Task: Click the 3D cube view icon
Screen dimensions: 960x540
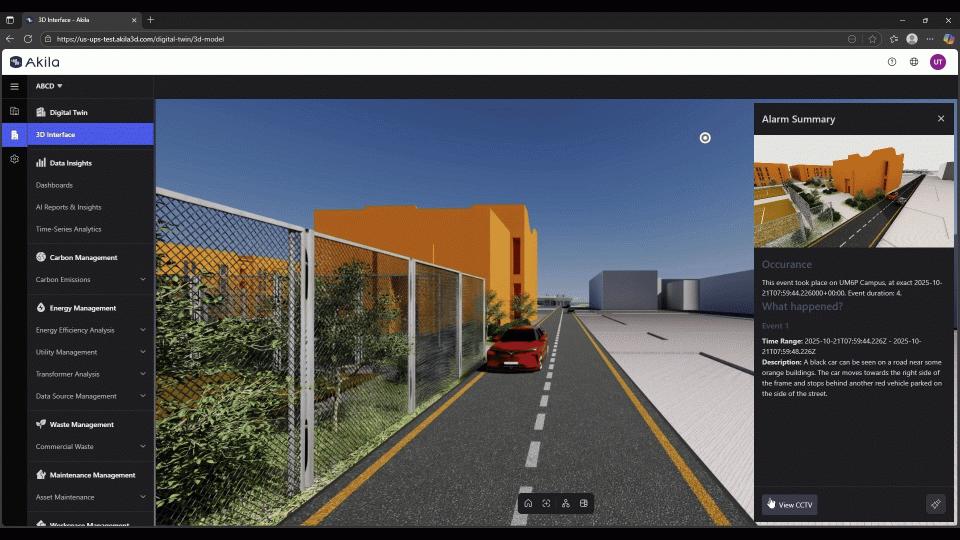Action: [584, 503]
